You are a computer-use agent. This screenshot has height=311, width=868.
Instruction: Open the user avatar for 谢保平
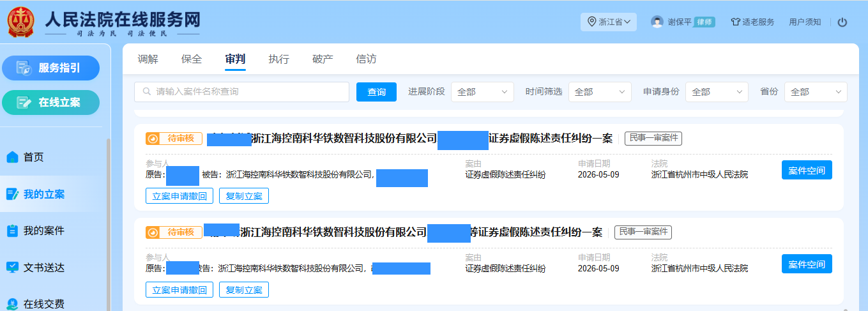tap(657, 22)
